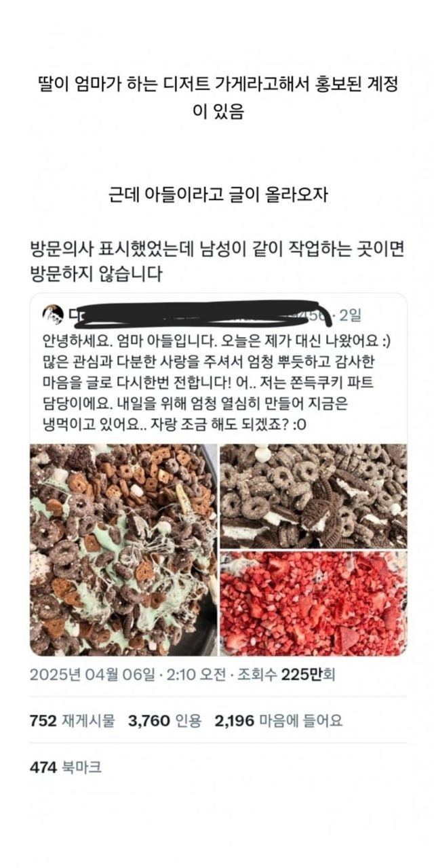Screen dimensions: 434x868
Task: Open the '2일' relative timestamp
Action: (x=351, y=315)
